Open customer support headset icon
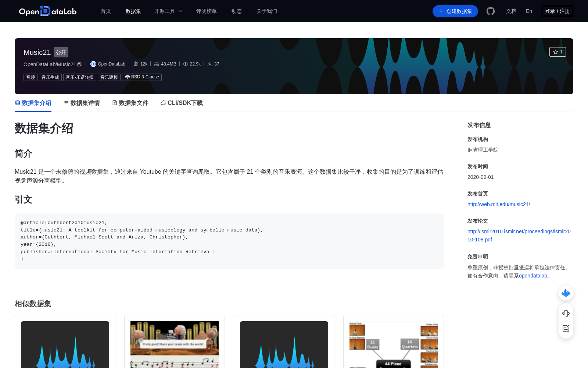 pyautogui.click(x=566, y=313)
